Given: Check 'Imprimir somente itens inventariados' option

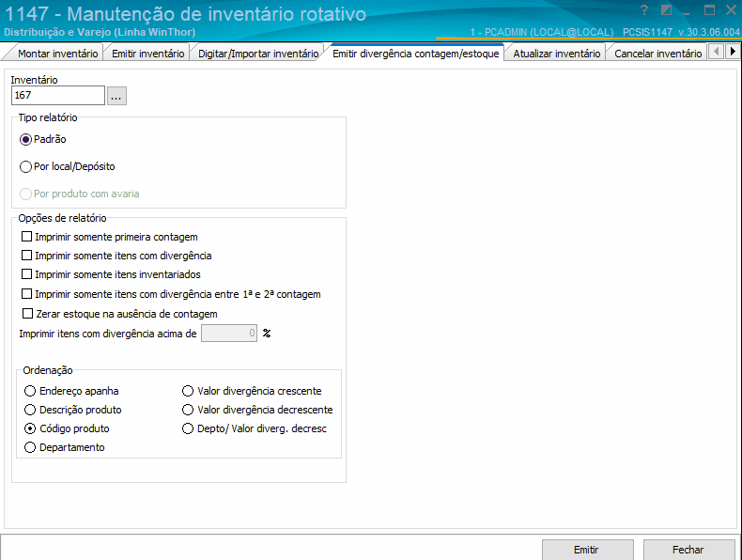Looking at the screenshot, I should (x=26, y=275).
